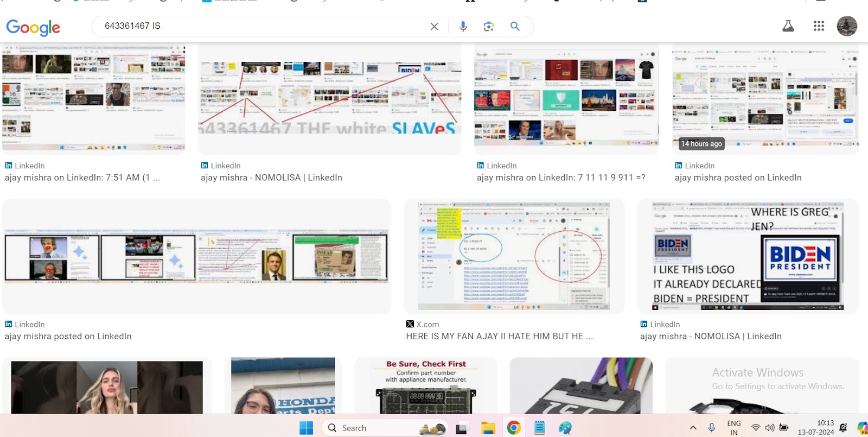Open the wiring connector thumbnail
868x437 pixels.
pyautogui.click(x=581, y=386)
